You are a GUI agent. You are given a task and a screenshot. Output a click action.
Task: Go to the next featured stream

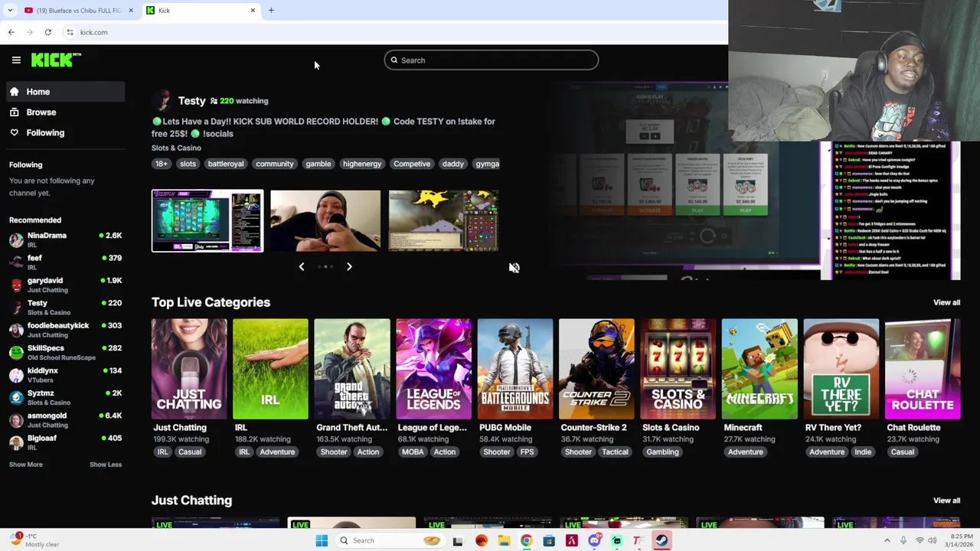349,267
